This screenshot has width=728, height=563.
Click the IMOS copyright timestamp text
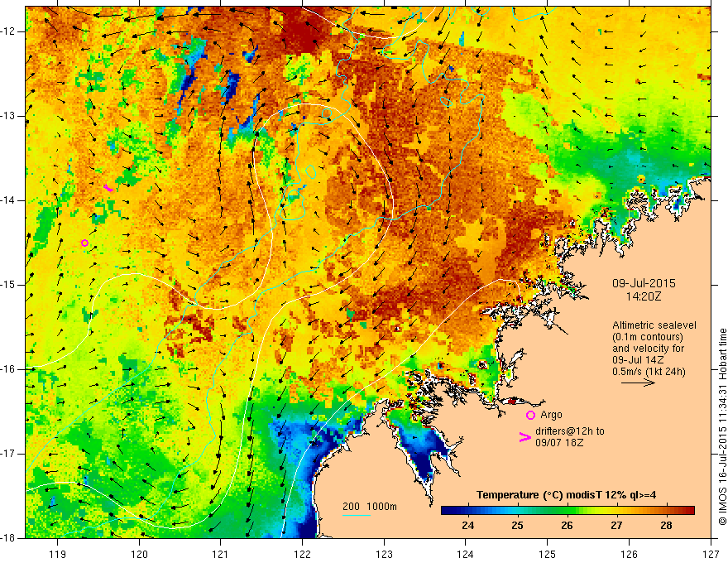[x=722, y=427]
